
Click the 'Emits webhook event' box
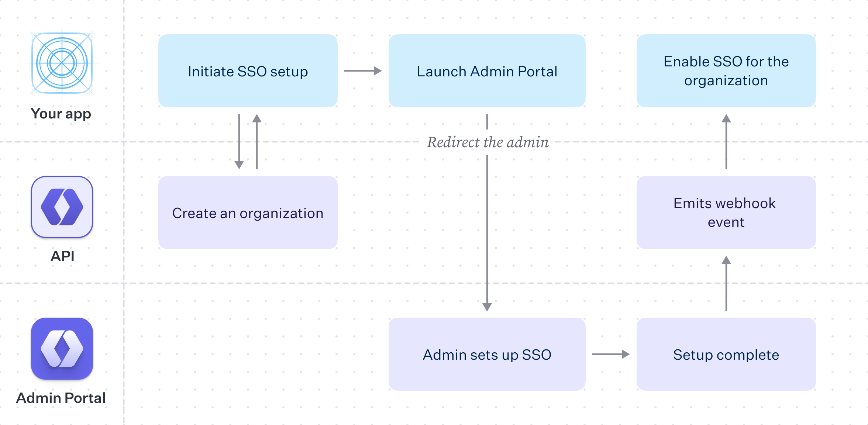(x=726, y=212)
